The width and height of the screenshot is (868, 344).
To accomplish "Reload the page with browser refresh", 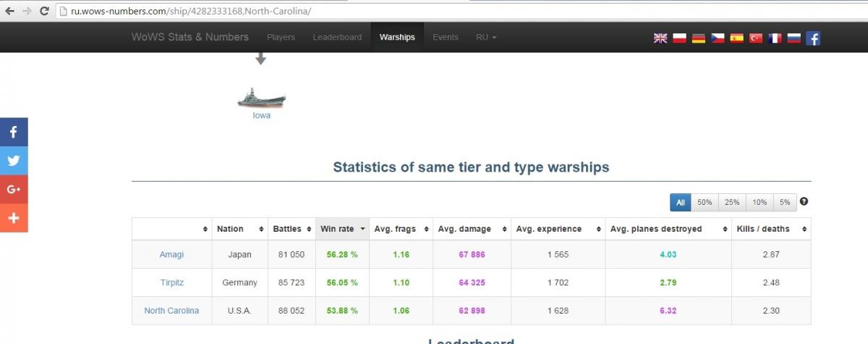I will [x=45, y=11].
